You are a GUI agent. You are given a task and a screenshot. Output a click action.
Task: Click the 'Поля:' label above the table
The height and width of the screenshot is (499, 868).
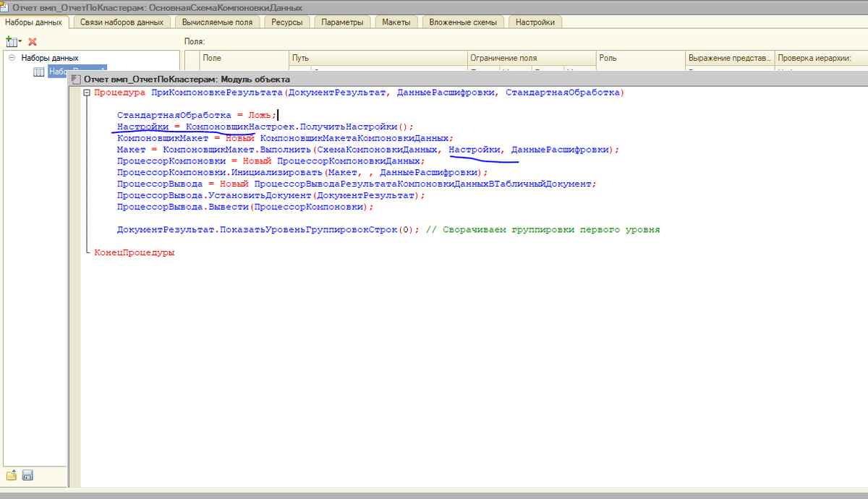coord(195,42)
